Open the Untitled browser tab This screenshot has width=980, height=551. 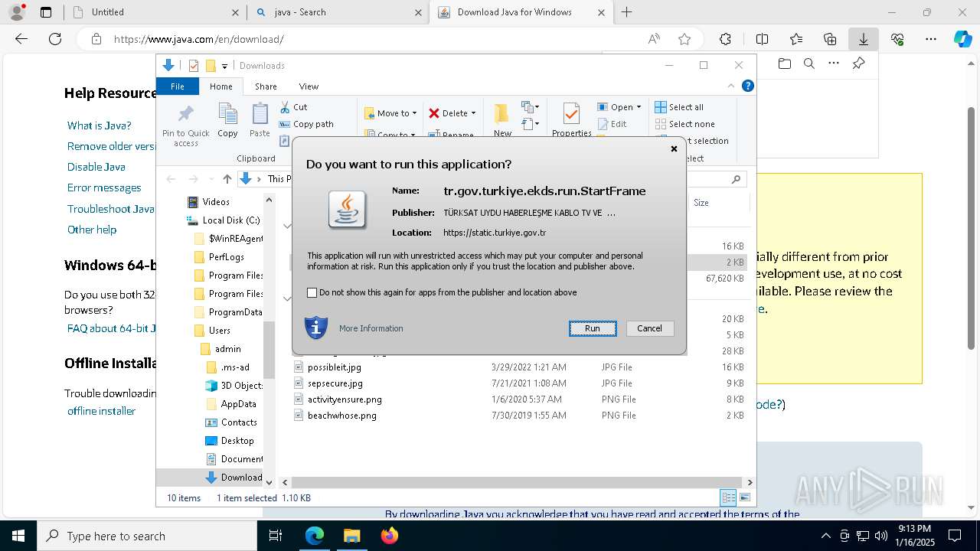(x=155, y=12)
